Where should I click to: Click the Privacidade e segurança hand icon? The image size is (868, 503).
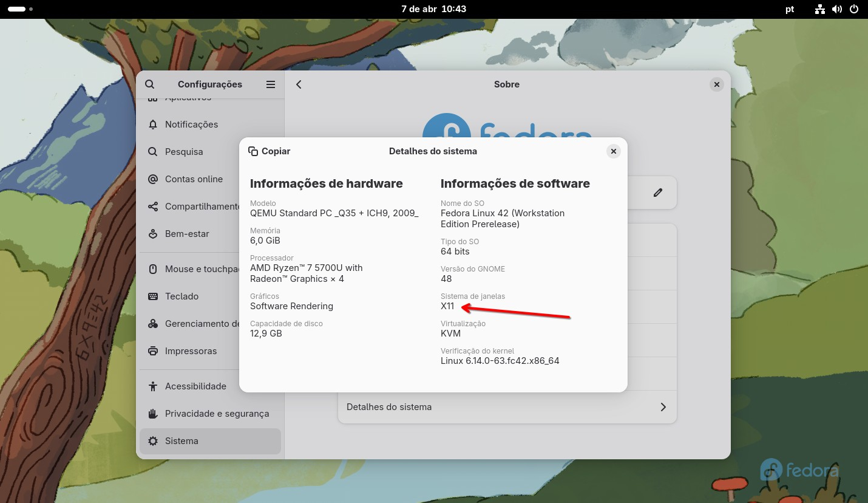[153, 414]
